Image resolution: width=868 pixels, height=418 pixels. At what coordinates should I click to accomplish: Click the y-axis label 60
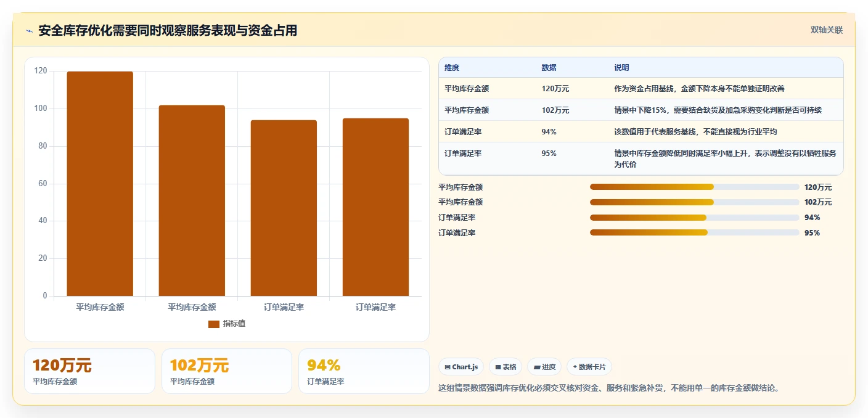click(43, 184)
